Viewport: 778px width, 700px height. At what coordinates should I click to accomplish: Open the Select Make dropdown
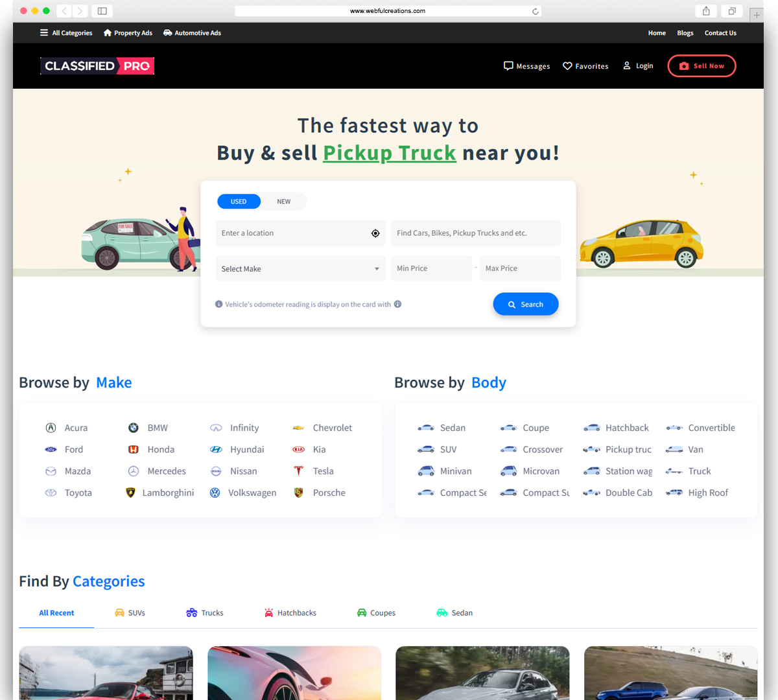(x=300, y=268)
